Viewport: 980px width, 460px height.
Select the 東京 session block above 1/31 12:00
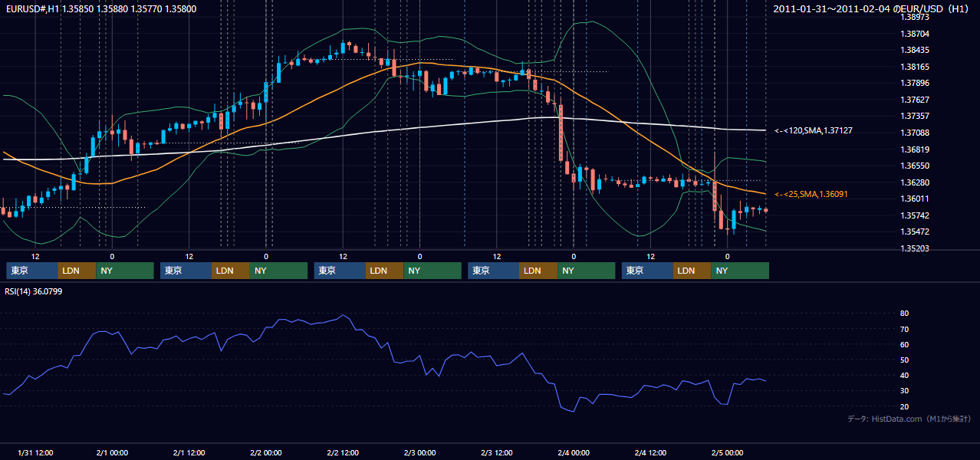(x=31, y=271)
